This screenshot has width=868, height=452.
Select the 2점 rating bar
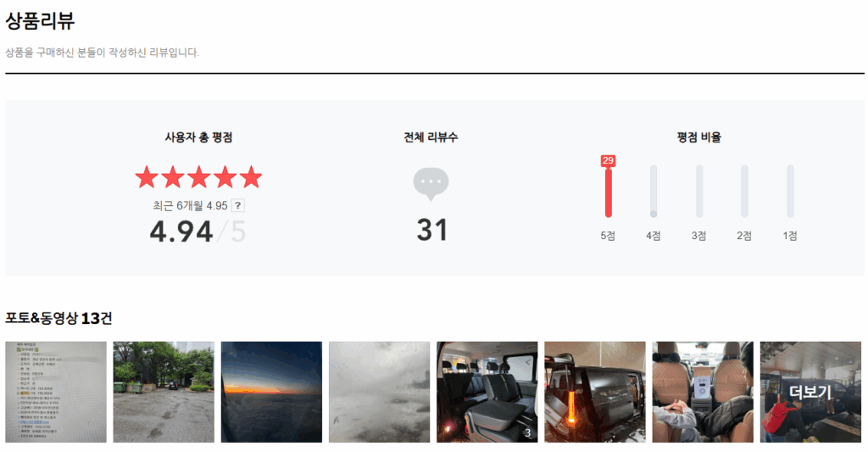pos(744,192)
